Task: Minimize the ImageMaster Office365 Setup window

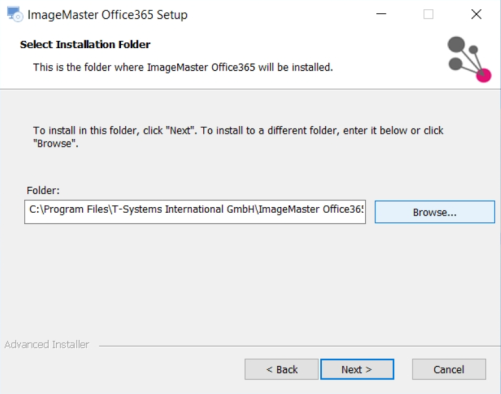Action: click(381, 14)
